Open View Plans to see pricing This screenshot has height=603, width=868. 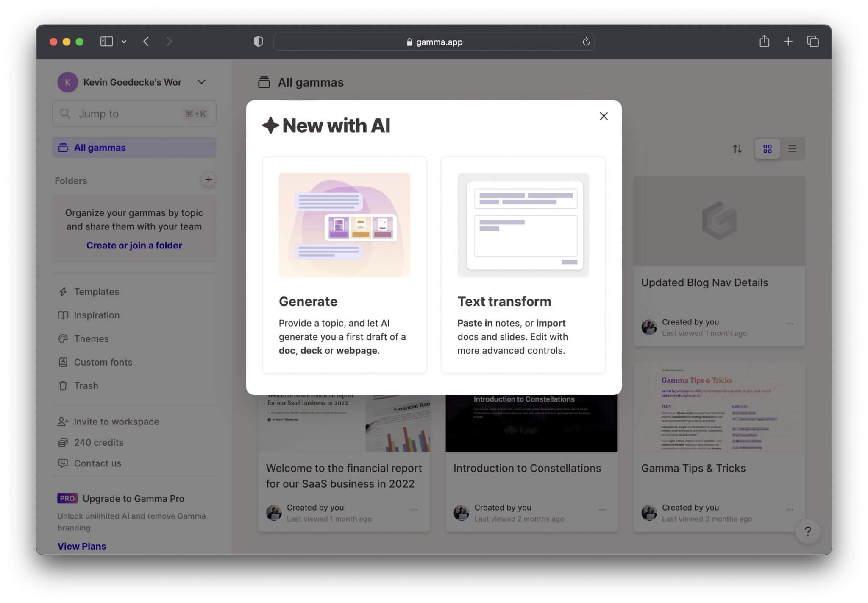click(x=81, y=546)
